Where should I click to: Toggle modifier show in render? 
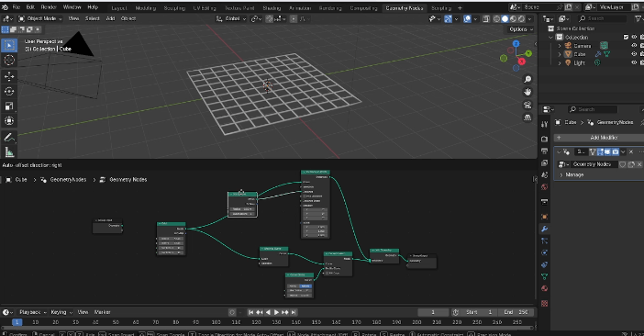point(616,152)
